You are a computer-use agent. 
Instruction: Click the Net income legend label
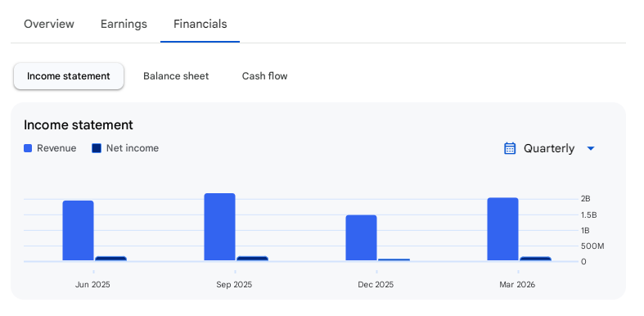point(133,148)
